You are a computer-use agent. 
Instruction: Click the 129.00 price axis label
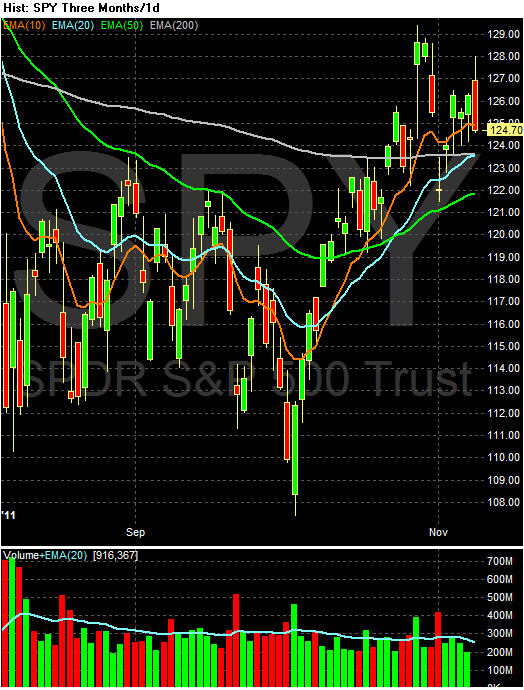click(x=504, y=34)
